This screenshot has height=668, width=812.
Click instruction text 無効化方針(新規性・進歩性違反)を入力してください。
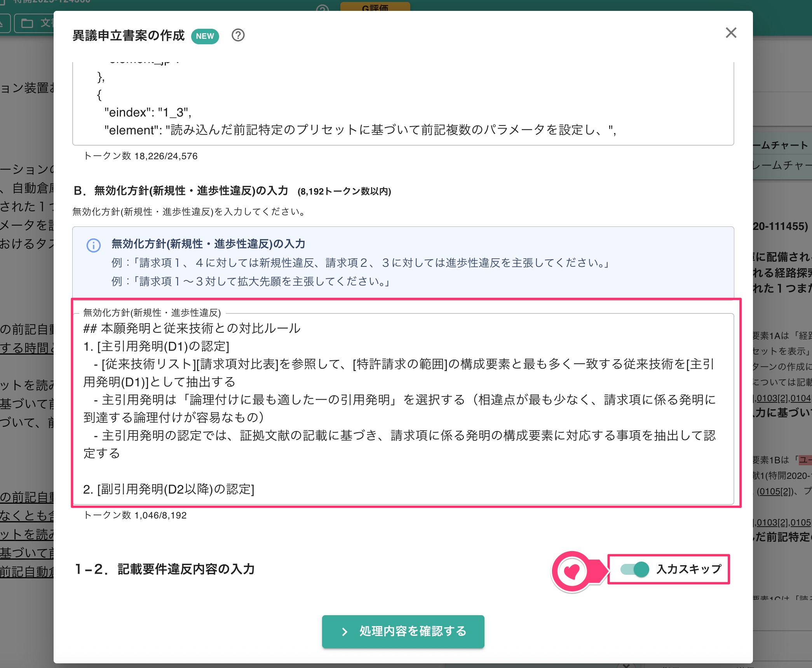(x=190, y=212)
